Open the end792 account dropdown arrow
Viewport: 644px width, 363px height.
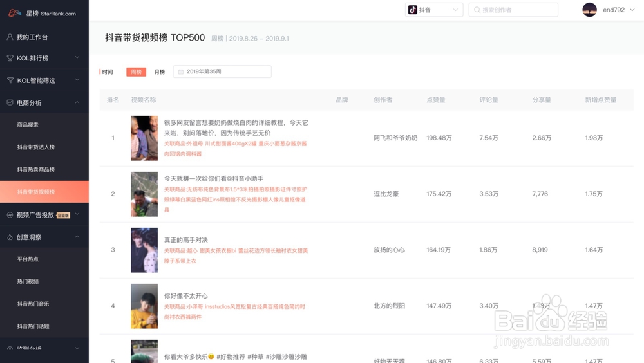coord(632,10)
